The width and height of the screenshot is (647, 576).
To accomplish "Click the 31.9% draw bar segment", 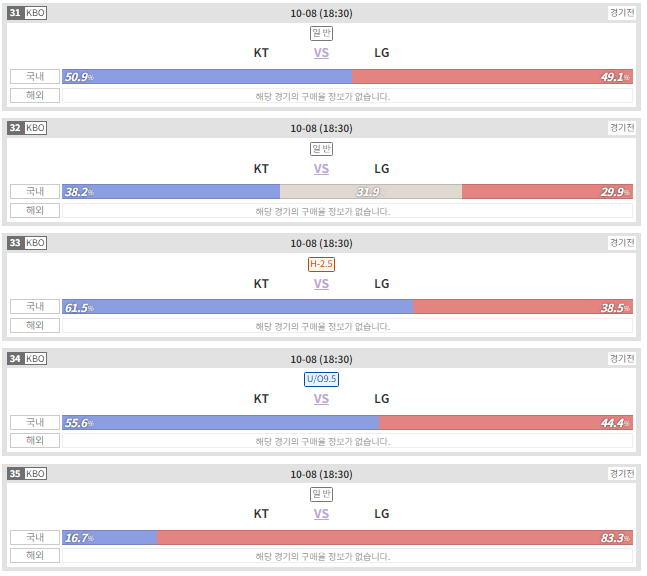I will [371, 192].
